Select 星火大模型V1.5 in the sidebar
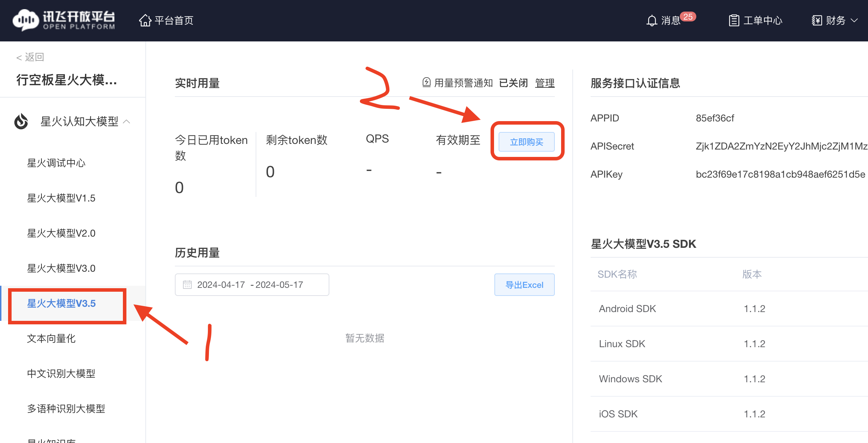The width and height of the screenshot is (868, 443). 61,198
